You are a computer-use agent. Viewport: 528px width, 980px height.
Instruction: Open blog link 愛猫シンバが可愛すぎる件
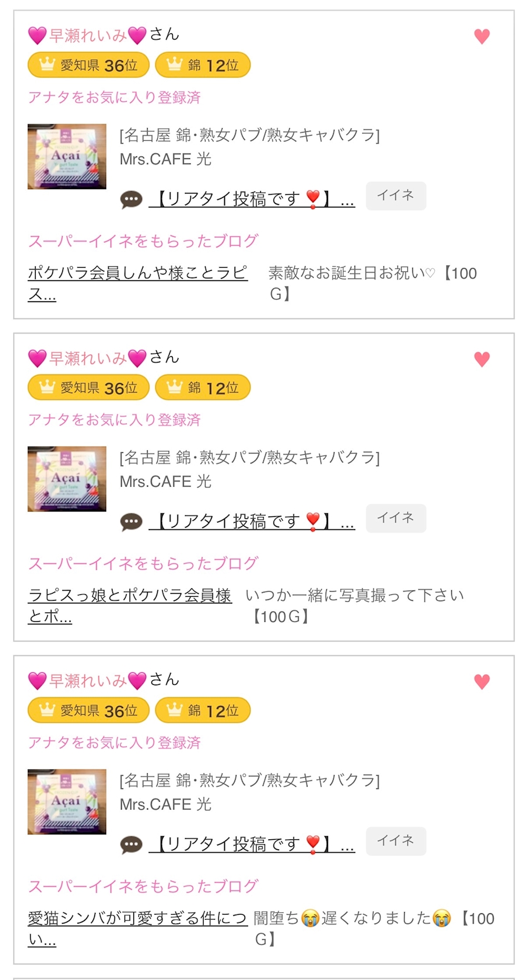[138, 928]
